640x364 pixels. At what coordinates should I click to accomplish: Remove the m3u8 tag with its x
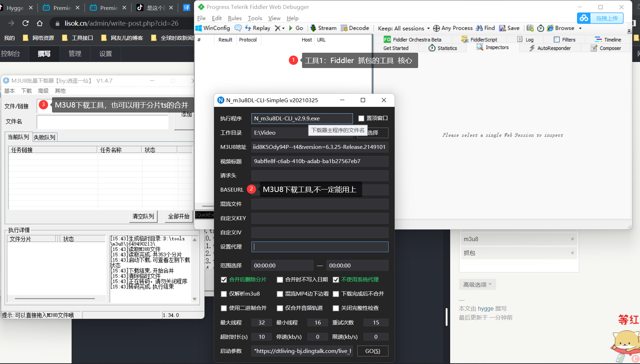tap(572, 239)
